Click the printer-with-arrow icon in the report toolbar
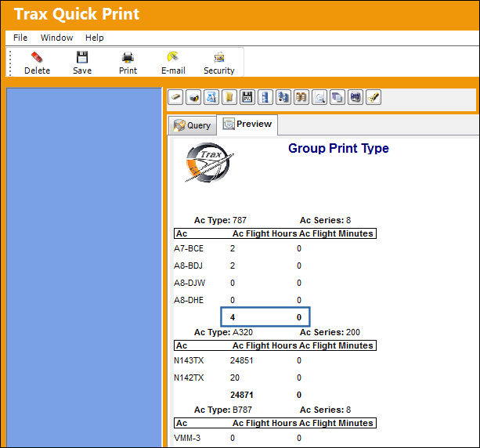The height and width of the screenshot is (448, 480). (x=193, y=97)
